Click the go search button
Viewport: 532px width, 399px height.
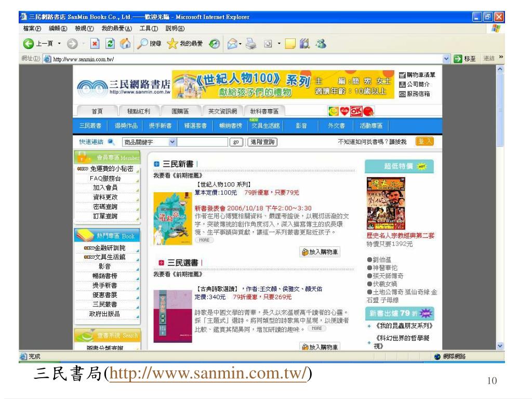point(236,142)
